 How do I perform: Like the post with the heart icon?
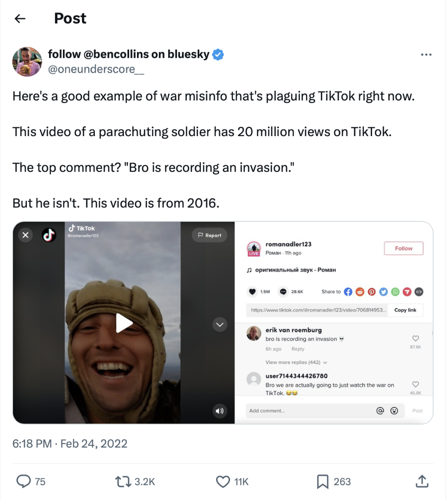pos(223,481)
